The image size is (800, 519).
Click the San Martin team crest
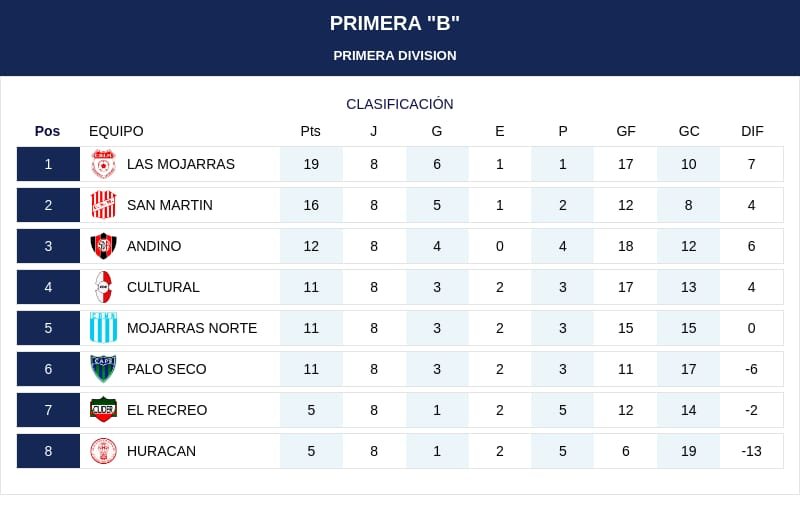[x=104, y=205]
